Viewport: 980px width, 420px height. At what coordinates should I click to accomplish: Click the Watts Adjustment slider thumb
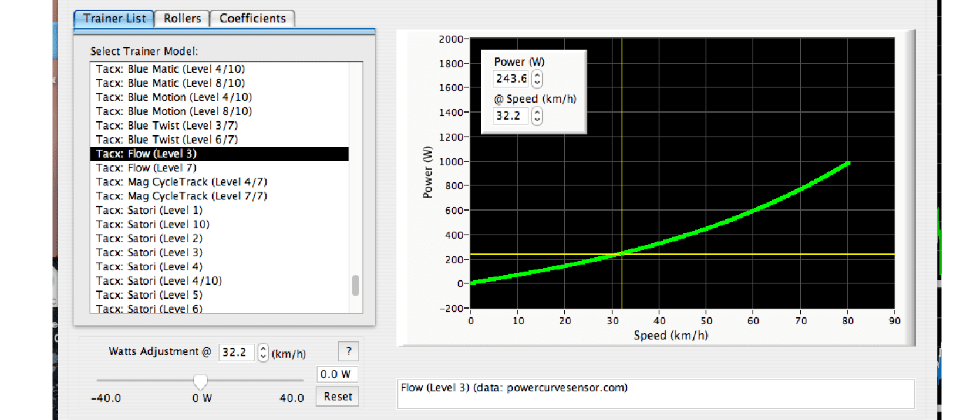(x=201, y=381)
